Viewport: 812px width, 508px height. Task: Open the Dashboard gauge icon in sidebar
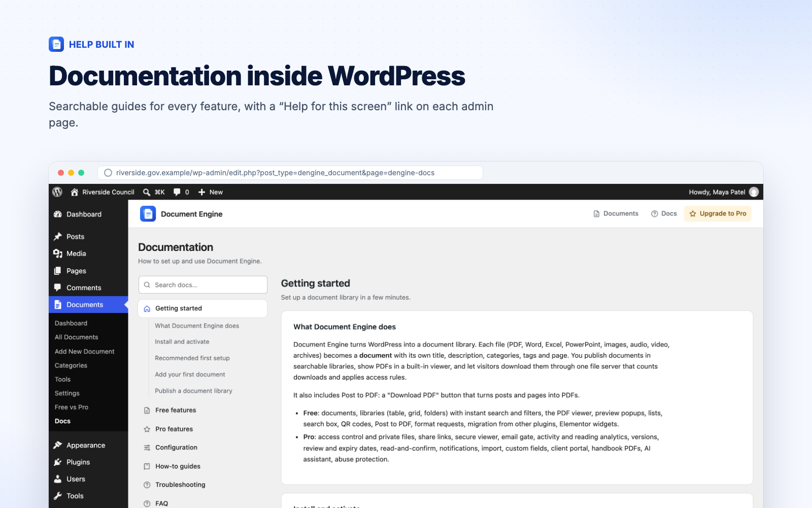[x=58, y=214]
